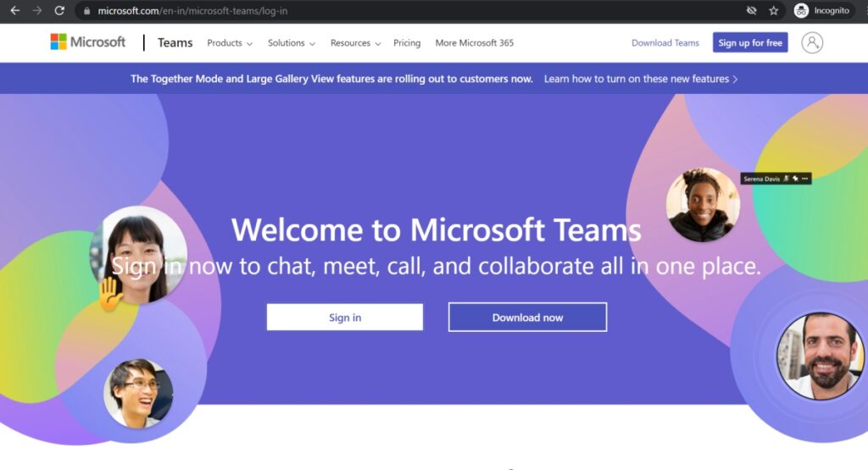The height and width of the screenshot is (470, 868).
Task: Go back using the browser back arrow
Action: (15, 10)
